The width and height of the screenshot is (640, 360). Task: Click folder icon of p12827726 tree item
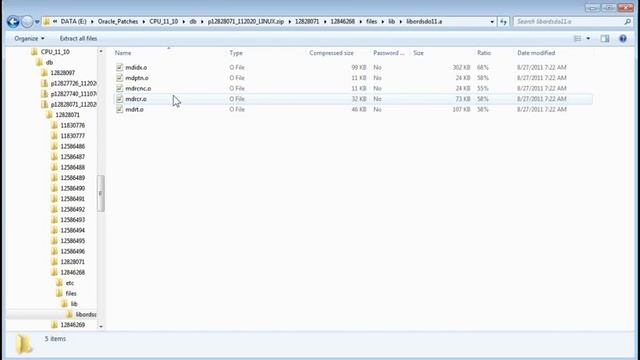[x=44, y=83]
